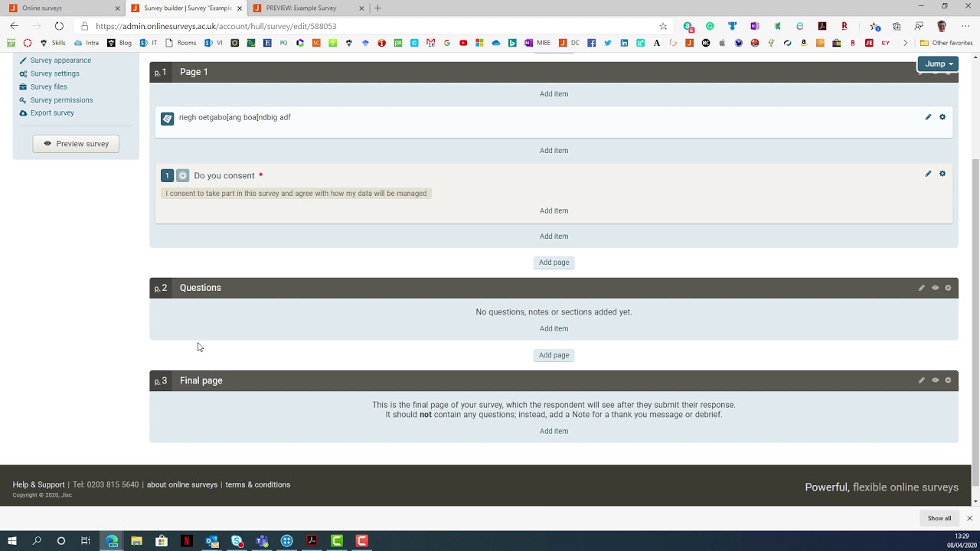
Task: Open File Explorer from taskbar
Action: 136,541
